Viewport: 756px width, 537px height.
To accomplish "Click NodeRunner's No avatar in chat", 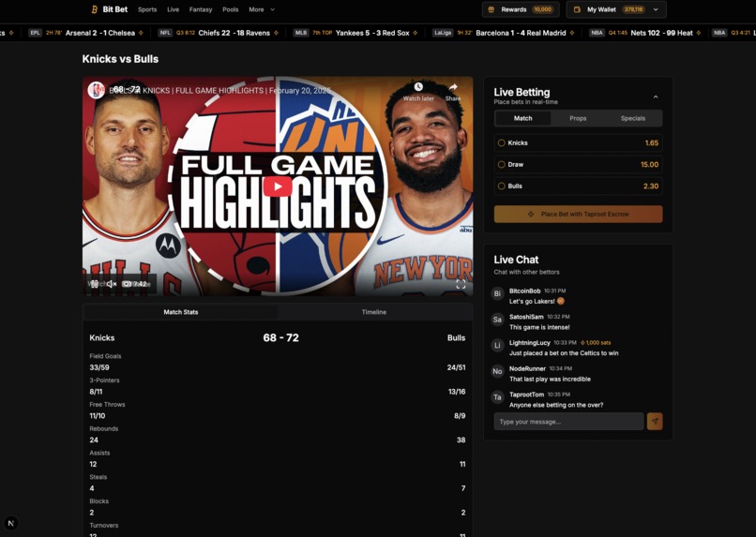I will coord(497,371).
